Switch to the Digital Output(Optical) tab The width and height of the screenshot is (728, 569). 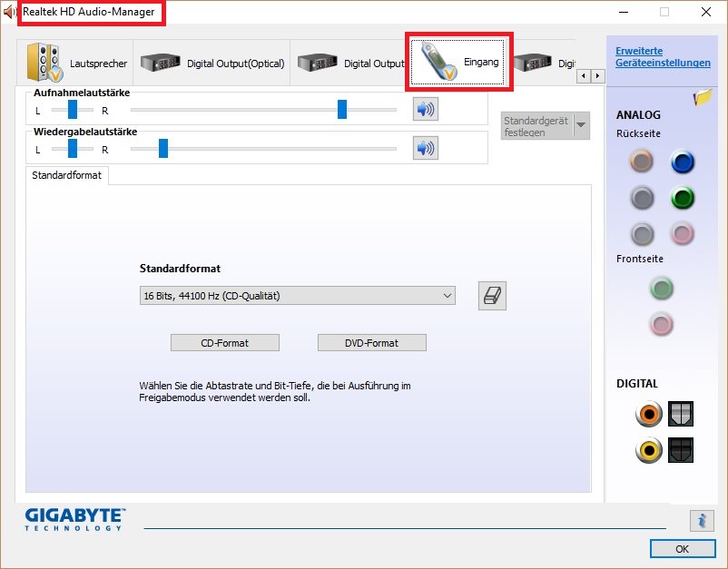point(212,63)
